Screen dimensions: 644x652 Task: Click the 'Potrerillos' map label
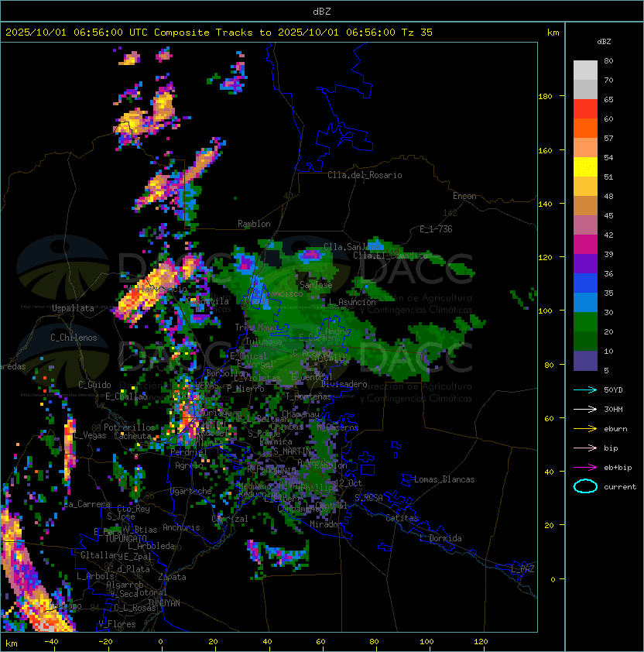click(129, 427)
